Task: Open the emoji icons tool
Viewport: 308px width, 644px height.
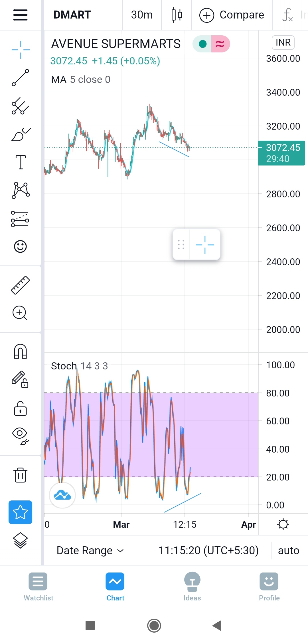Action: point(20,246)
